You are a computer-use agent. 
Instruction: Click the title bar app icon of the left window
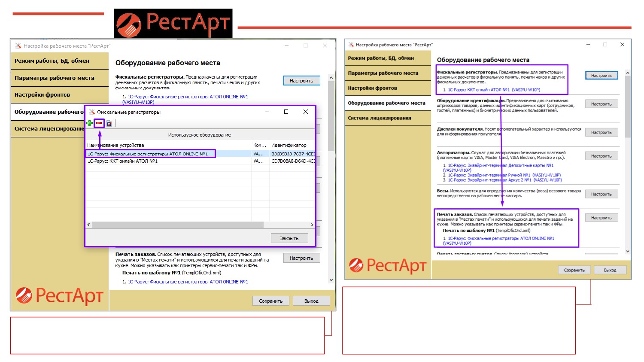pos(18,46)
